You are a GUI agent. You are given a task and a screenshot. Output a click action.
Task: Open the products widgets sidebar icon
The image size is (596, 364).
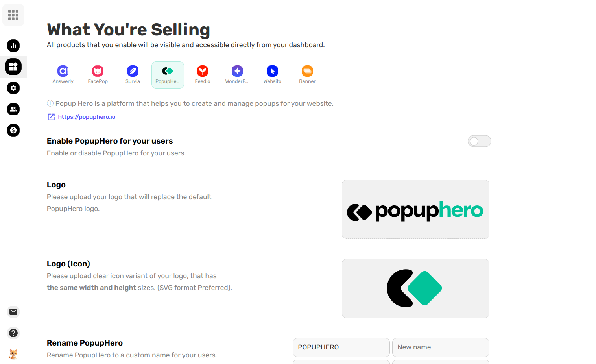coord(13,67)
